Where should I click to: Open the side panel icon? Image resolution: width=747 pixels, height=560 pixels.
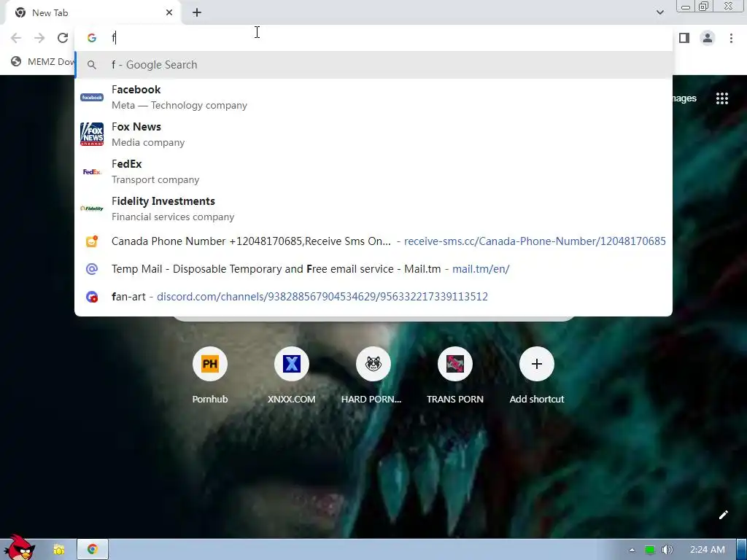[x=684, y=38]
